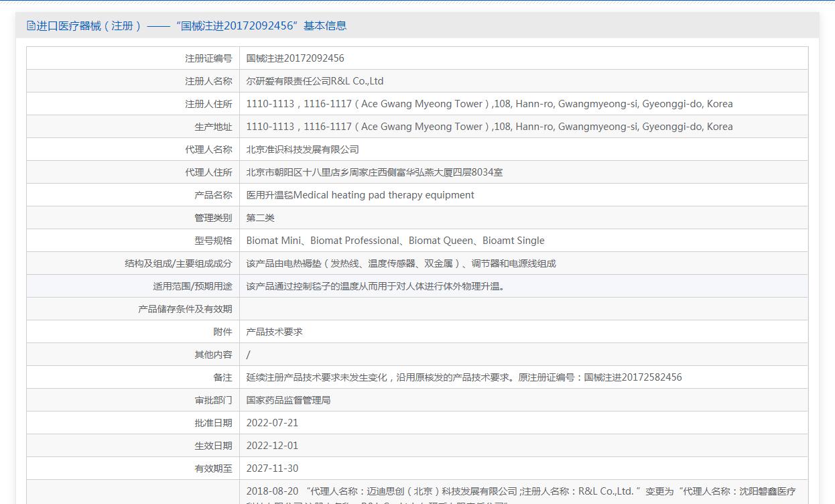The height and width of the screenshot is (504, 835).
Task: Click the 代理人名称 label
Action: pos(208,149)
